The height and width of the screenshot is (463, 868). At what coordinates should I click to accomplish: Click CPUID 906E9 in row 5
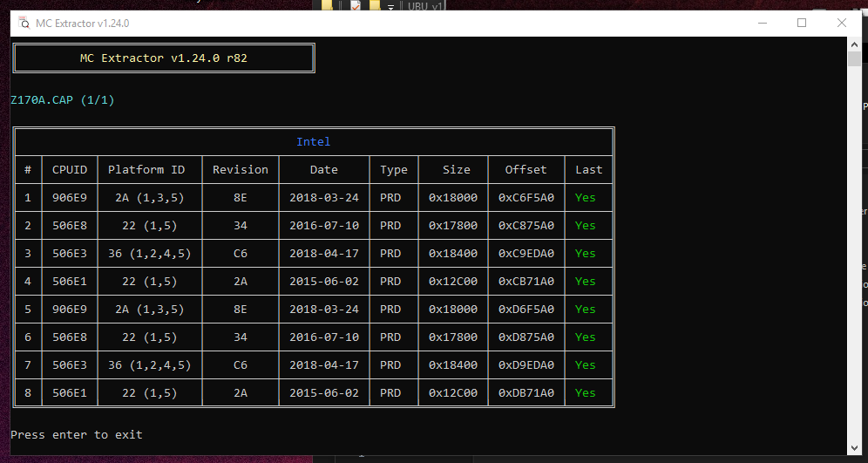pos(70,309)
